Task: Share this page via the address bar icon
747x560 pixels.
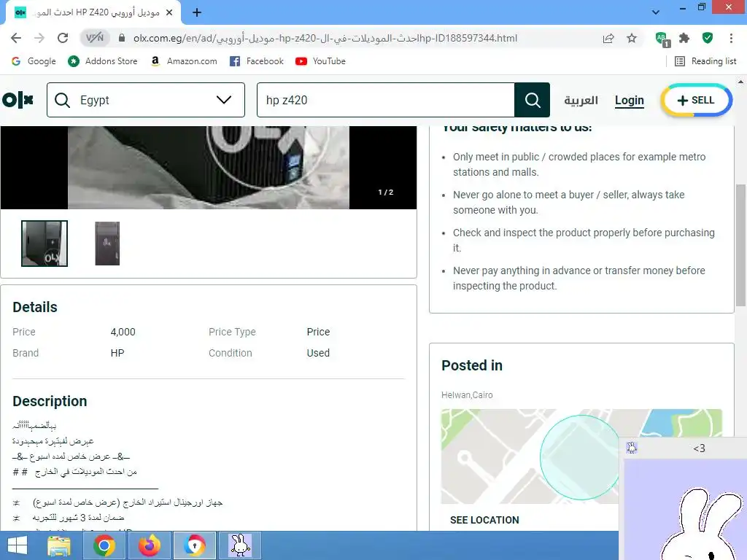Action: coord(608,38)
